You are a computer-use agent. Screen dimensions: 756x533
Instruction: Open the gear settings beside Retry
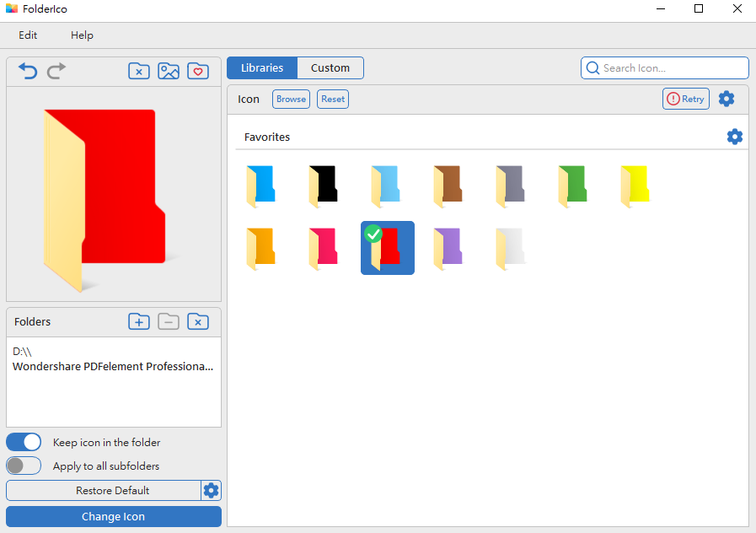pyautogui.click(x=727, y=99)
